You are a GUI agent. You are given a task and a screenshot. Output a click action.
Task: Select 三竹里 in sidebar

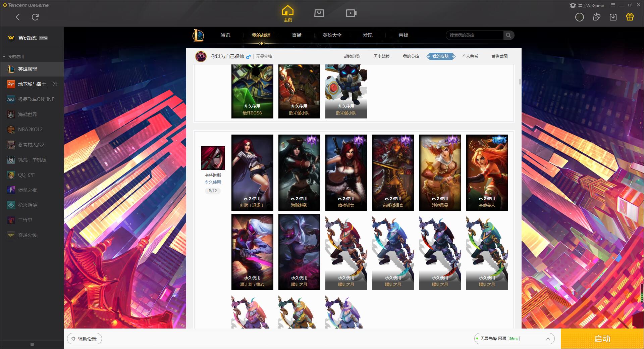[32, 220]
